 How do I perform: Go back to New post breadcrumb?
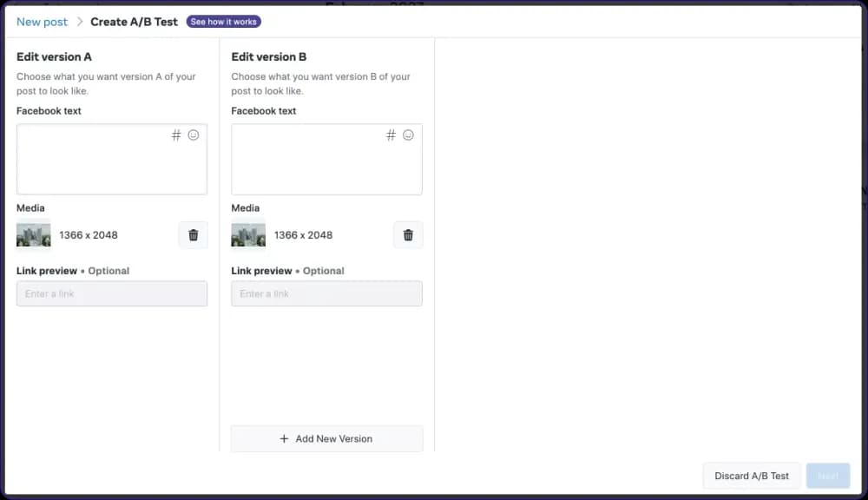click(x=42, y=22)
